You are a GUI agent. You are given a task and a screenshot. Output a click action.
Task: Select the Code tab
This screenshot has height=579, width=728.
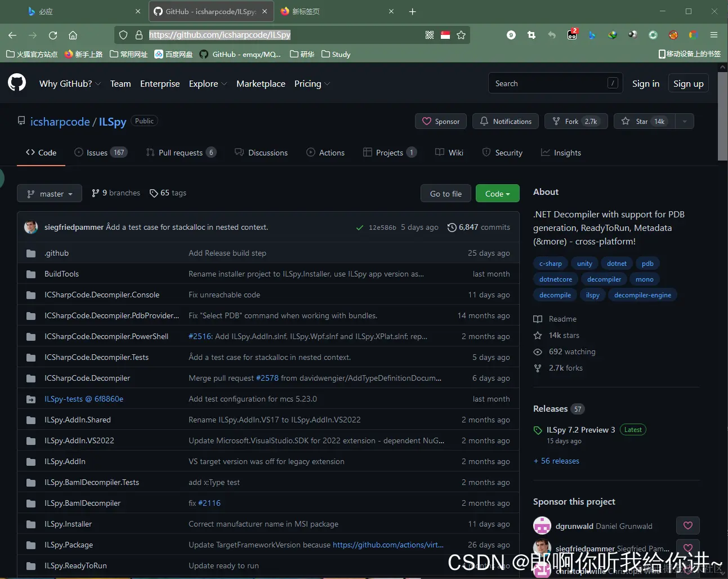[x=41, y=153]
